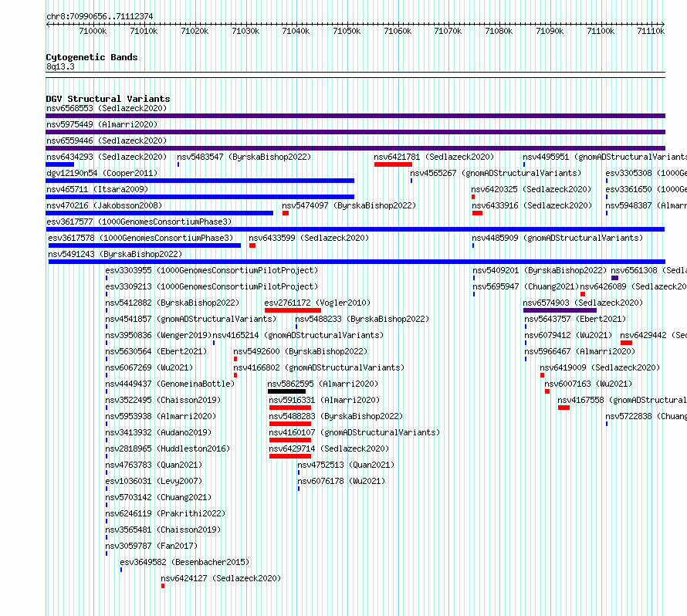Click the red bar under nsv6421781

click(x=393, y=164)
